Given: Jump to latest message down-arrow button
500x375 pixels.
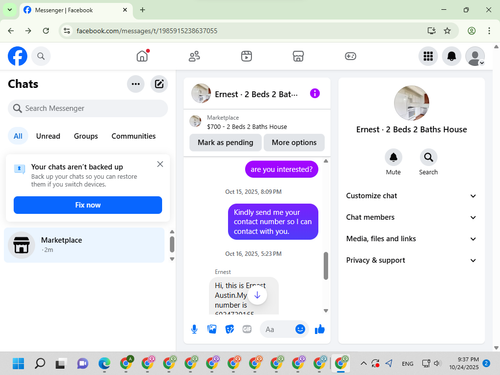Looking at the screenshot, I should [x=257, y=295].
